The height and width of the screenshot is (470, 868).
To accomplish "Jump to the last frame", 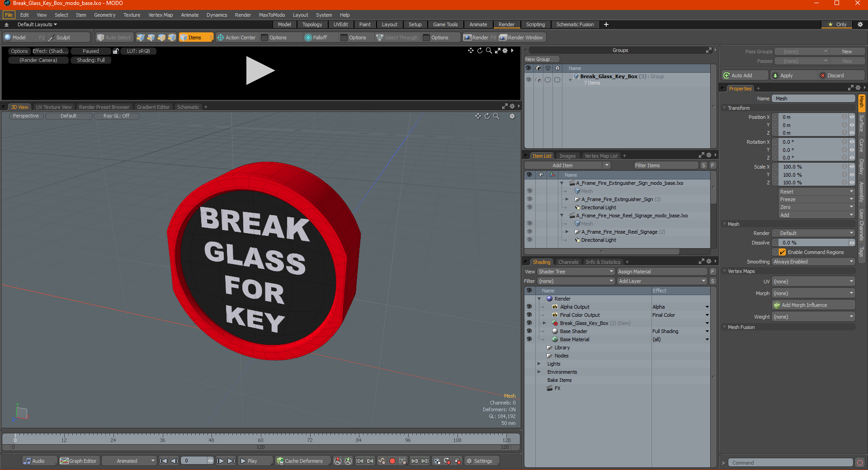I will (x=231, y=461).
